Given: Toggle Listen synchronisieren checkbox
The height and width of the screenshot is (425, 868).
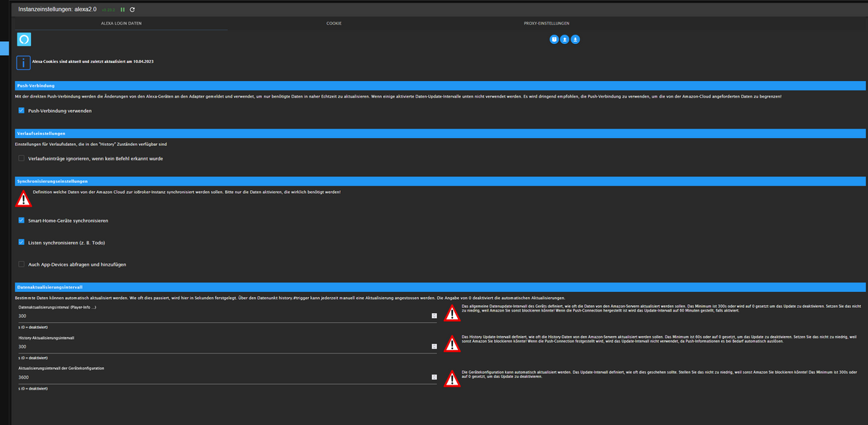Looking at the screenshot, I should click(22, 242).
